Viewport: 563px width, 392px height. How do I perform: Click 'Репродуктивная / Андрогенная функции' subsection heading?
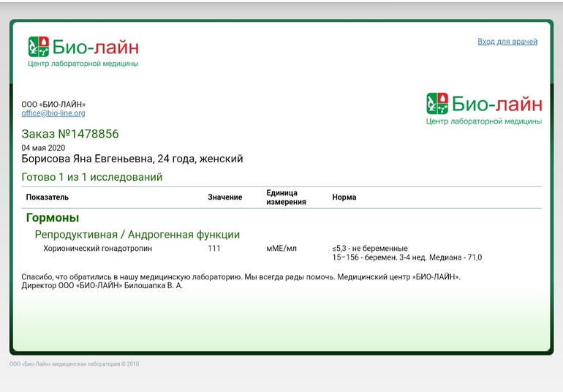point(137,235)
